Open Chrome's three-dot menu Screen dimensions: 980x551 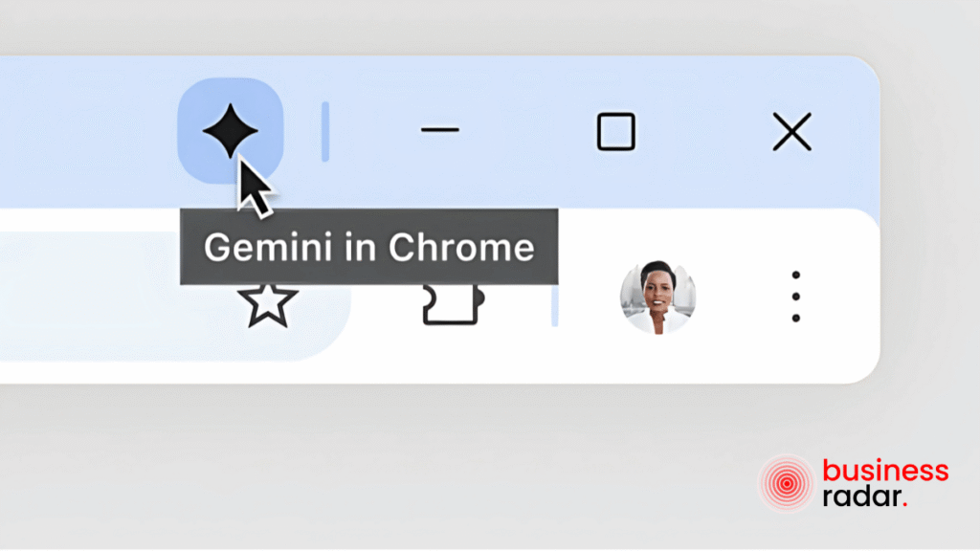[x=795, y=297]
